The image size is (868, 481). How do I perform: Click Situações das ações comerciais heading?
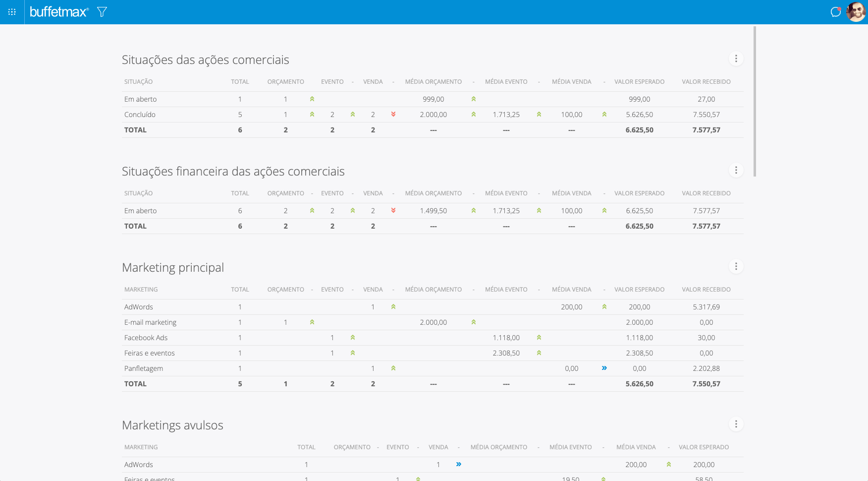[206, 60]
